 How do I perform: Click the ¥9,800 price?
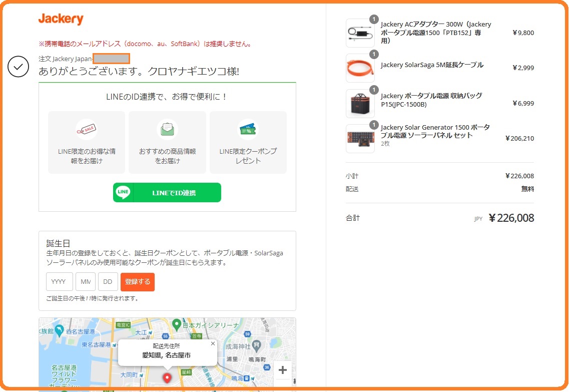pos(523,33)
